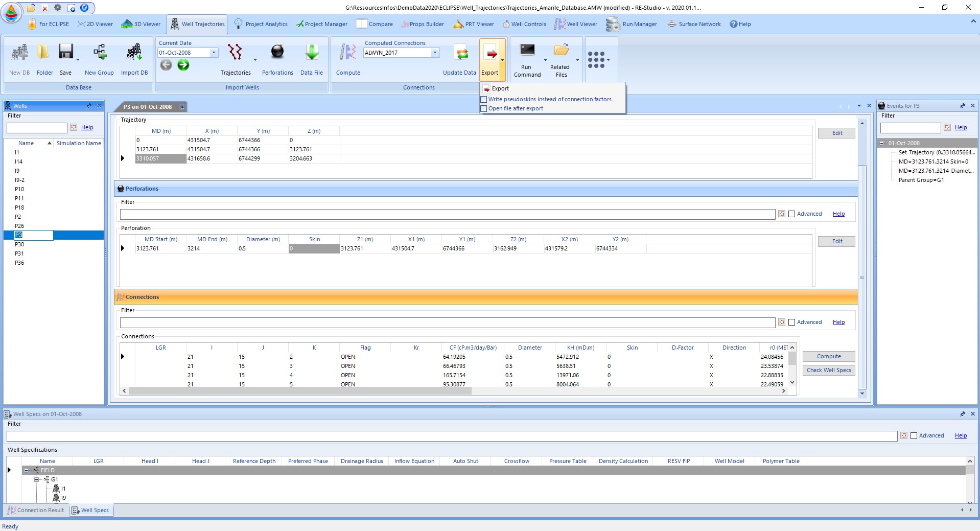This screenshot has height=531, width=980.
Task: Toggle Advanced checkbox in Perforations filter
Action: (x=792, y=214)
